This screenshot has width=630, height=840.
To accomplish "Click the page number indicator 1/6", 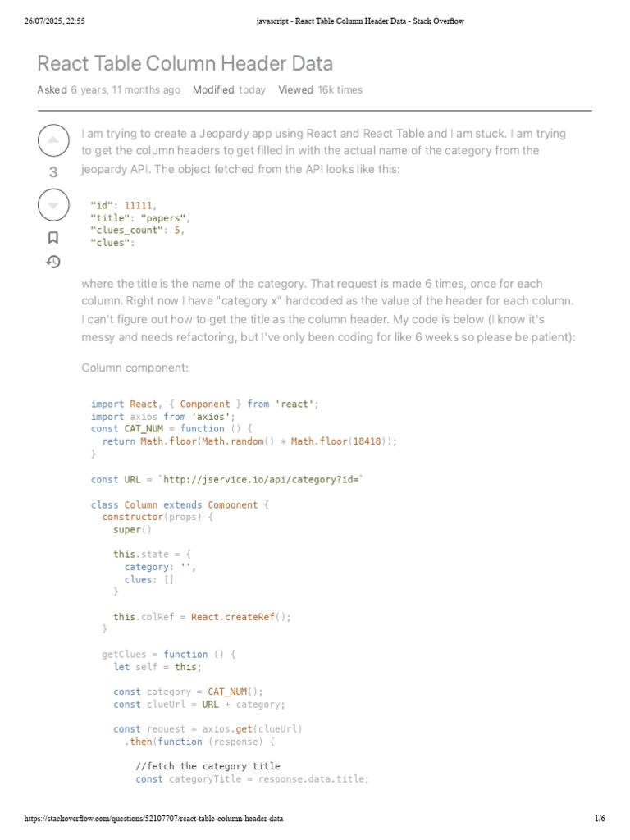I will 599,819.
